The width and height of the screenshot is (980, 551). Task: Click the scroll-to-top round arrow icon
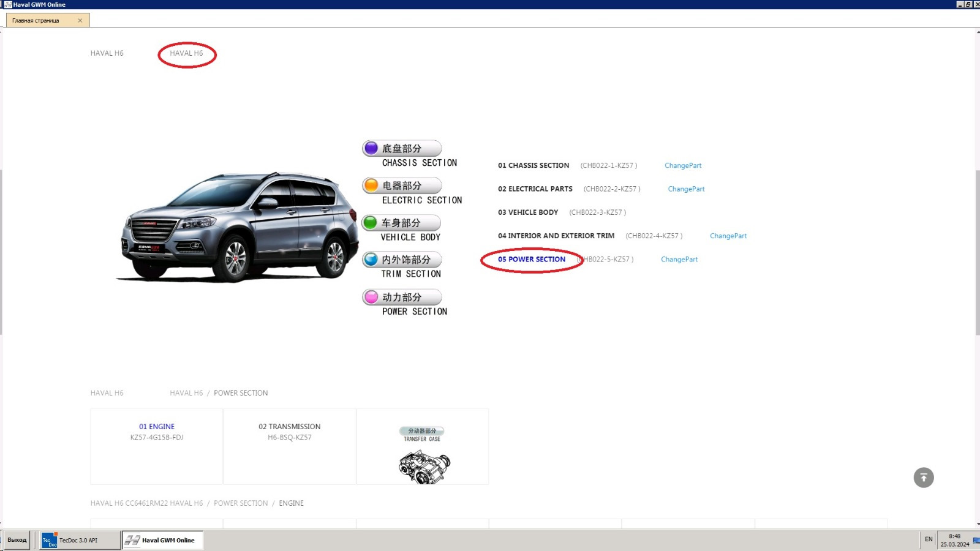(924, 478)
